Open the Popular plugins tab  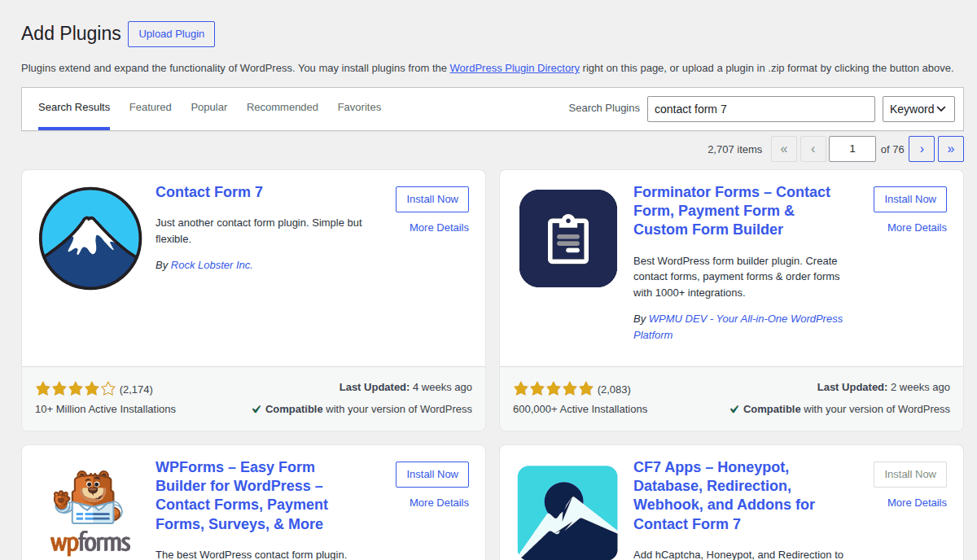click(x=209, y=107)
